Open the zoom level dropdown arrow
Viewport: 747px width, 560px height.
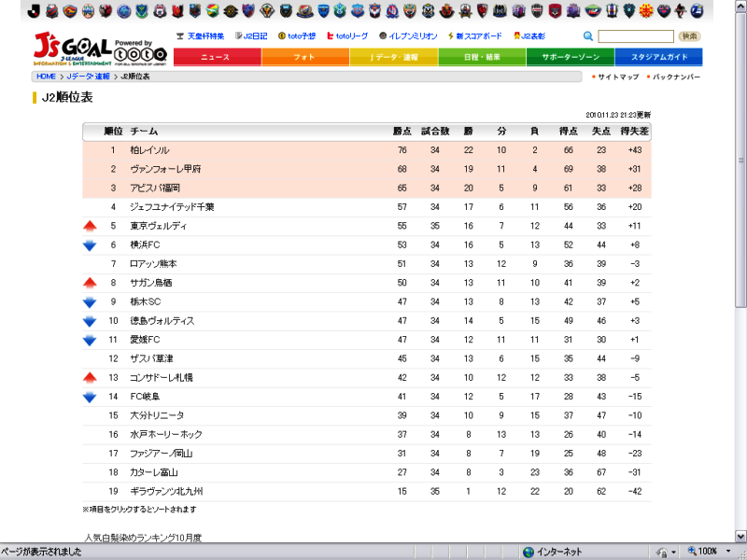(728, 552)
